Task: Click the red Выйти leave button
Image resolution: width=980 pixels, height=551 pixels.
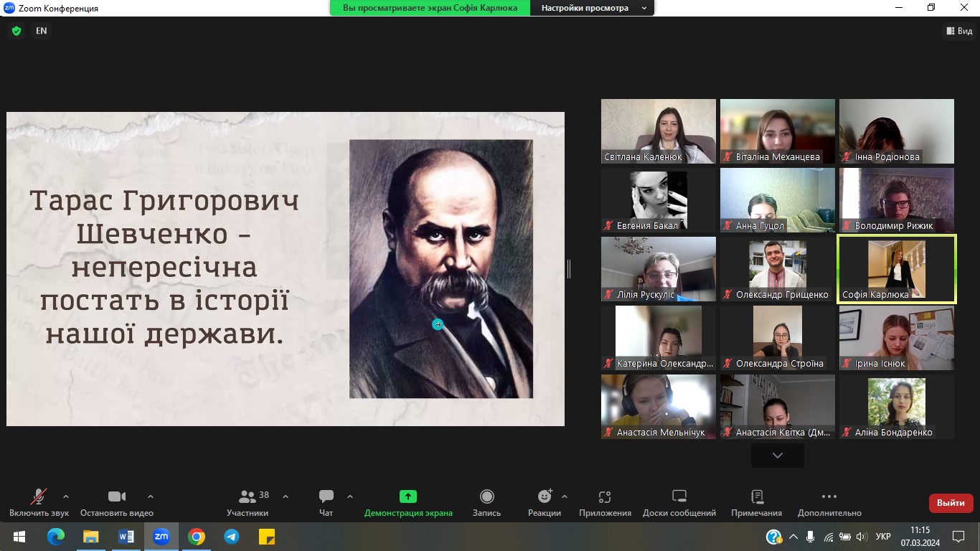Action: click(951, 503)
